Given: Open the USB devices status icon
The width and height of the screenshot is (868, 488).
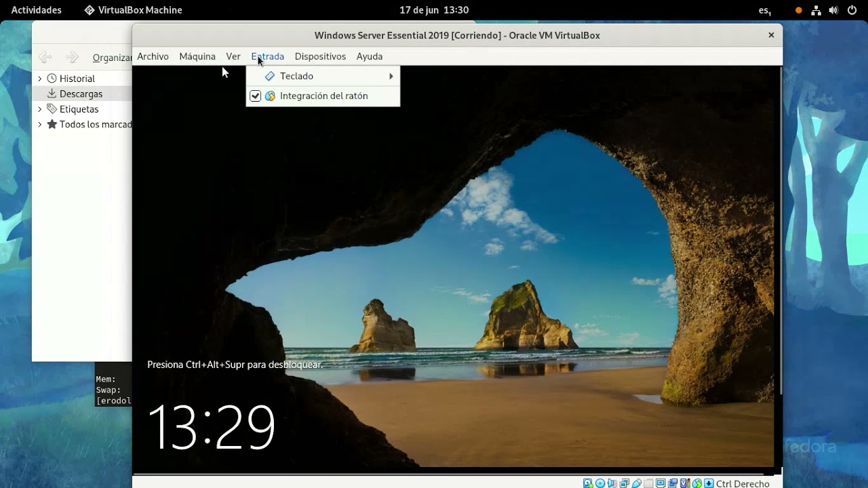Looking at the screenshot, I should pos(637,484).
